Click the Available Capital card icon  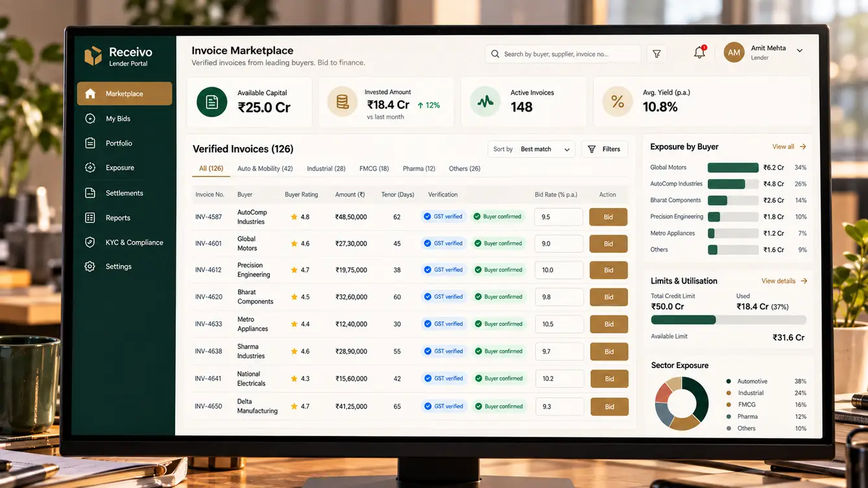pyautogui.click(x=212, y=102)
